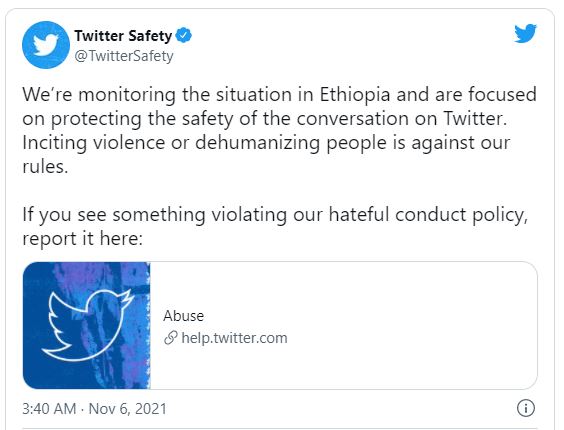Click 'Nov 6, 2021' in the timestamp
564x430 pixels.
128,409
